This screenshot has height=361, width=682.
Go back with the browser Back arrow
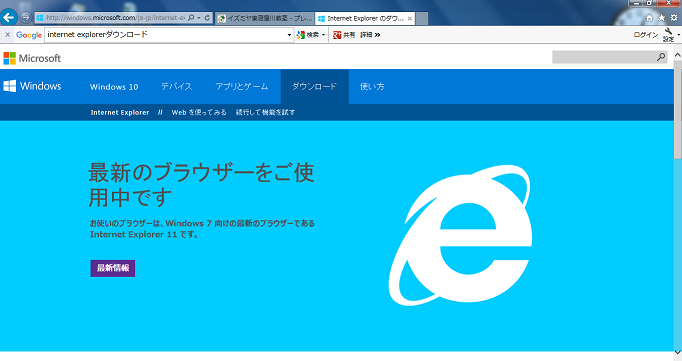pos(9,18)
